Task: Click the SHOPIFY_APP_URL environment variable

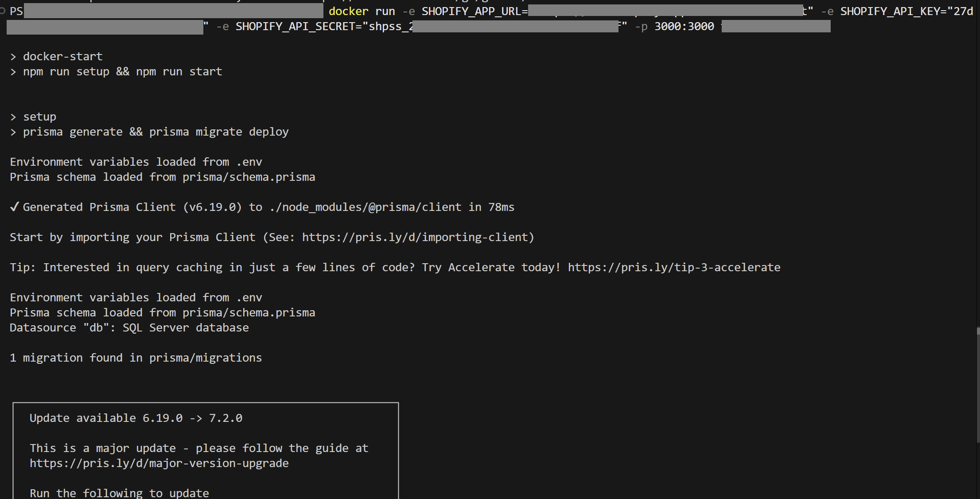Action: [x=474, y=11]
